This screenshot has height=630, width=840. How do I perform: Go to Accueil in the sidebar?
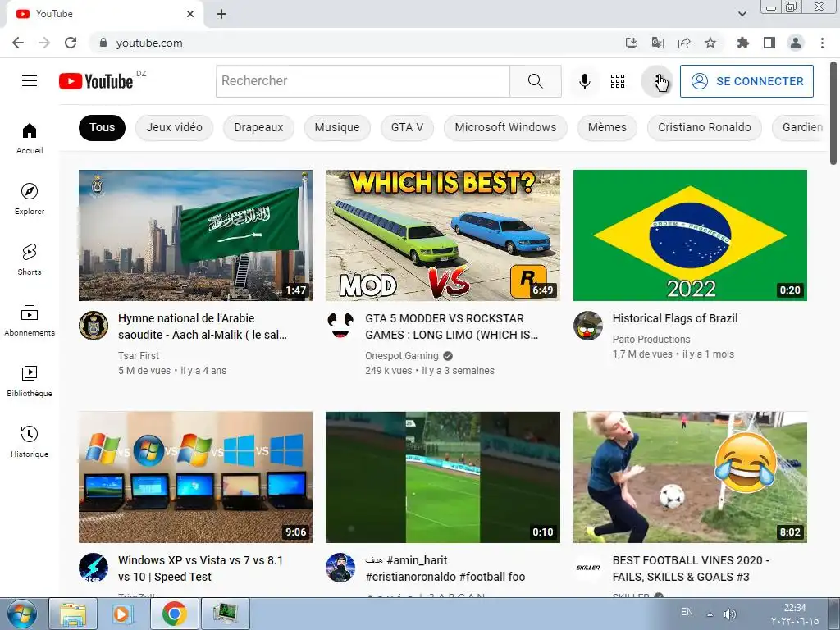pos(30,138)
